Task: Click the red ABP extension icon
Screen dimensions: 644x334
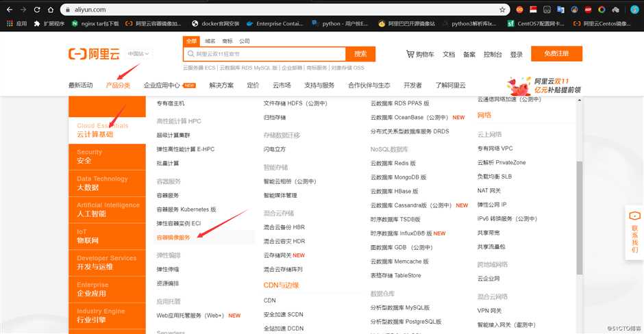Action: point(588,10)
